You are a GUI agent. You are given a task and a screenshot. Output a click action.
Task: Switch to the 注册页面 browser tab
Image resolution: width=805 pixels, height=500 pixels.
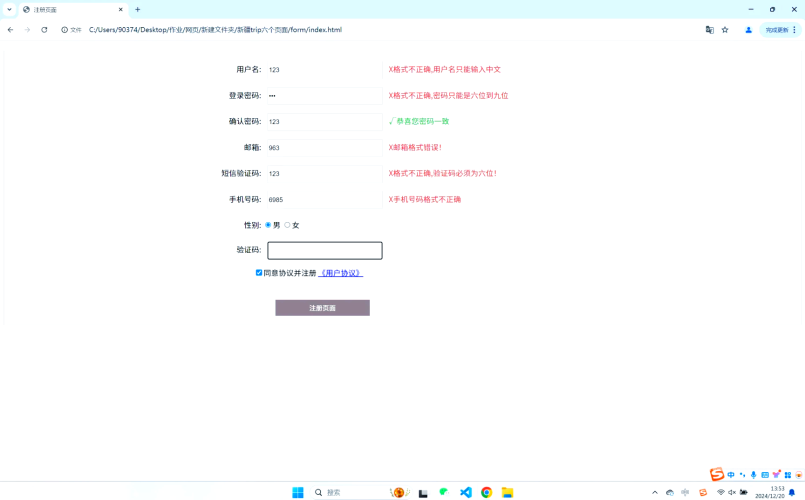pos(72,9)
